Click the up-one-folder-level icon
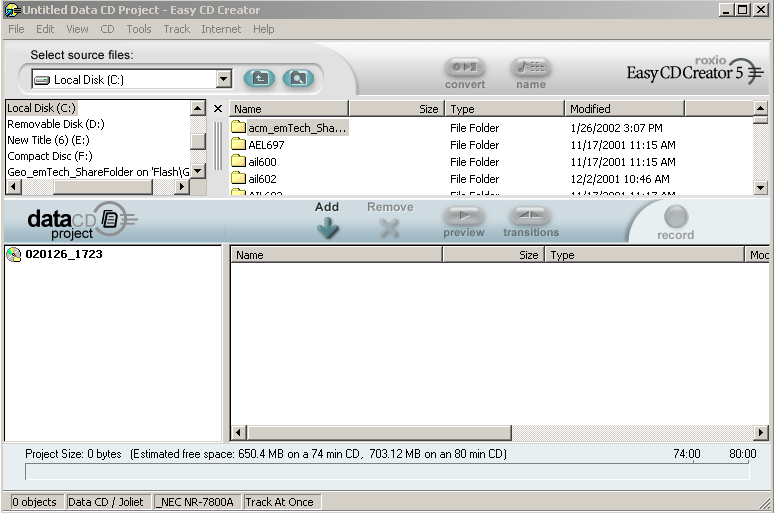 click(260, 78)
